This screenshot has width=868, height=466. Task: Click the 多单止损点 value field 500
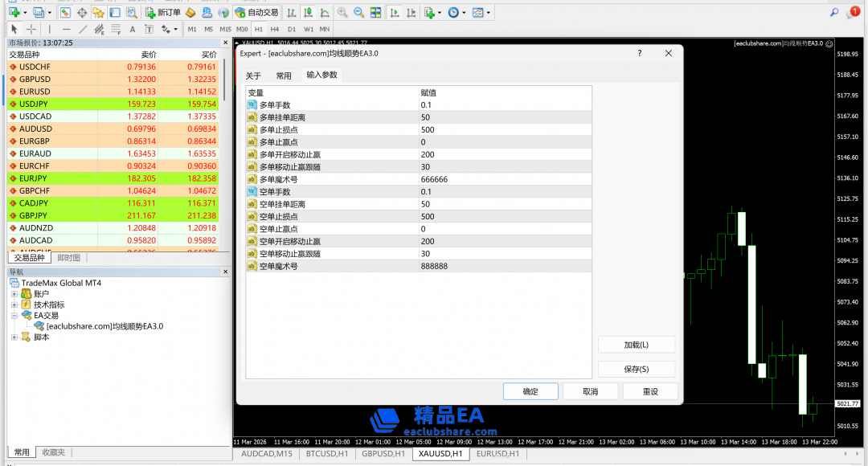428,129
